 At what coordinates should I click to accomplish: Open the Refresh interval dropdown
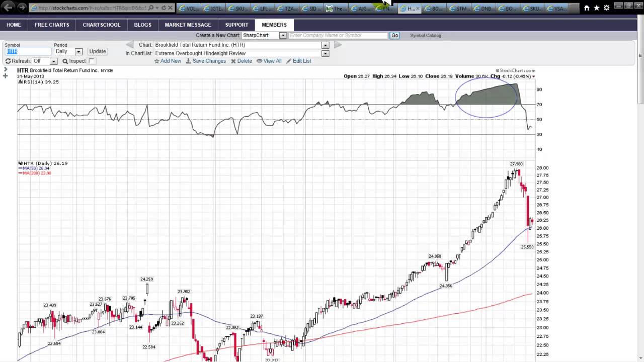54,61
